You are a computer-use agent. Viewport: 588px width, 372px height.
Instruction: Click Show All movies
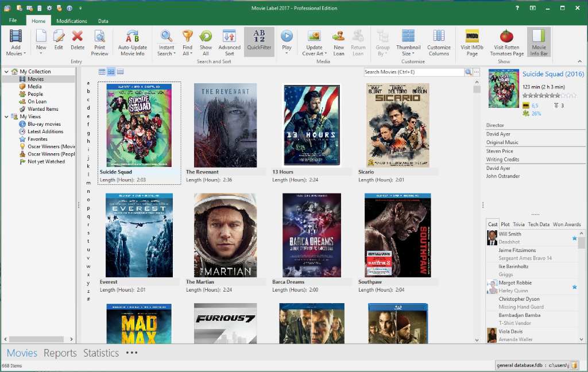click(206, 42)
